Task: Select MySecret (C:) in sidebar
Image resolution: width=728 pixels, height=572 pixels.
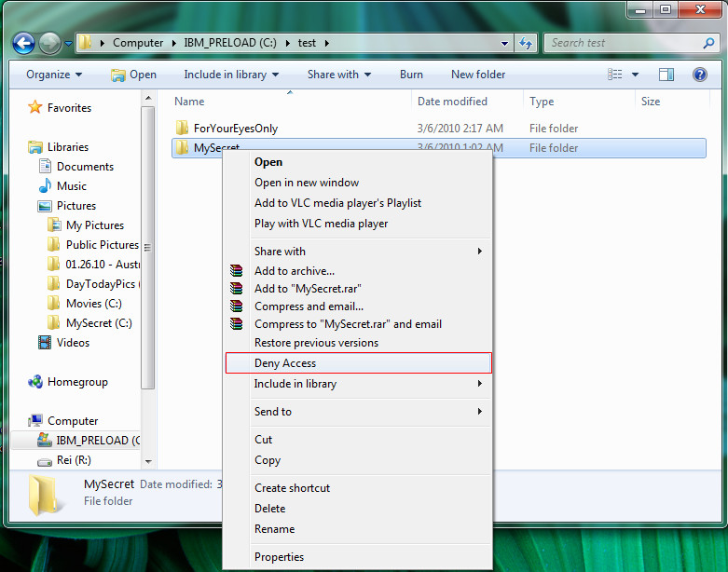Action: coord(90,323)
